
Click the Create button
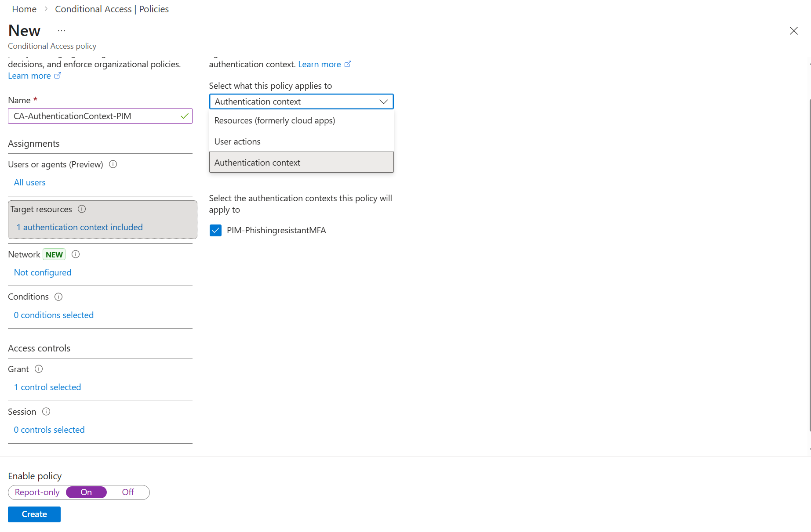click(34, 514)
